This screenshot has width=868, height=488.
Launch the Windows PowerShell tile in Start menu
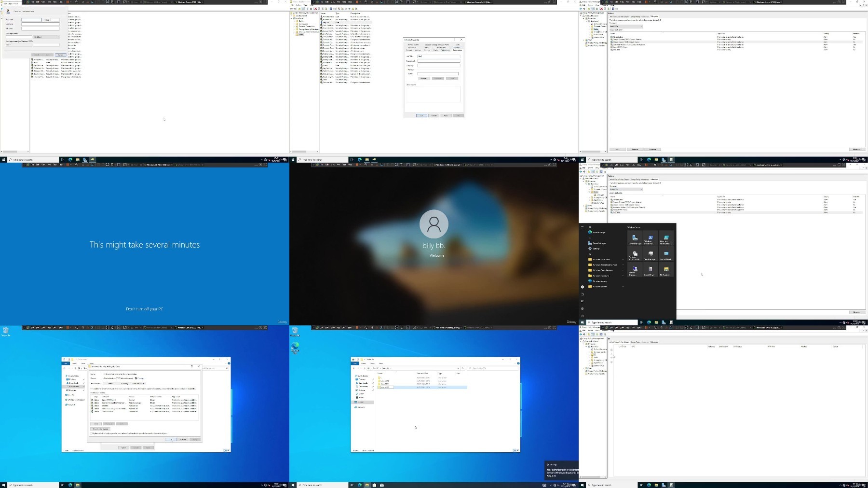pyautogui.click(x=650, y=239)
